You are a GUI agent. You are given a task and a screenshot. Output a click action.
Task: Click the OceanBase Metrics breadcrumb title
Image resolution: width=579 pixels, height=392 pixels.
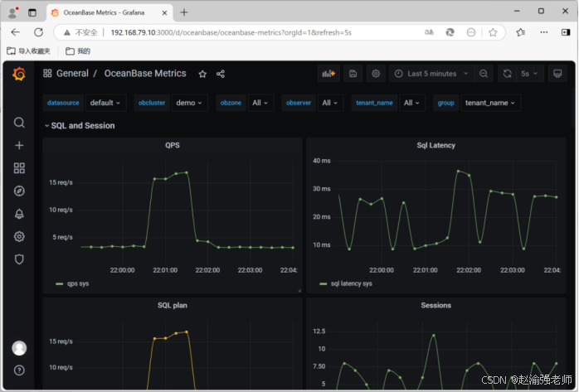pos(145,74)
